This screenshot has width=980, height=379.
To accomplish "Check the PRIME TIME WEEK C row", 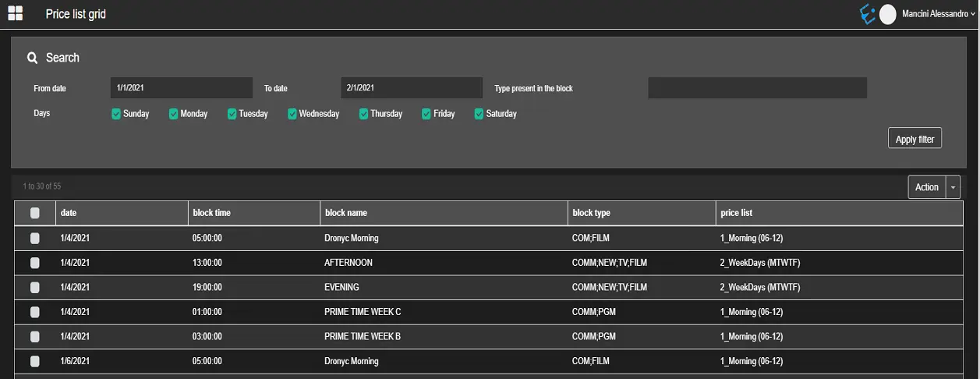I will 35,312.
